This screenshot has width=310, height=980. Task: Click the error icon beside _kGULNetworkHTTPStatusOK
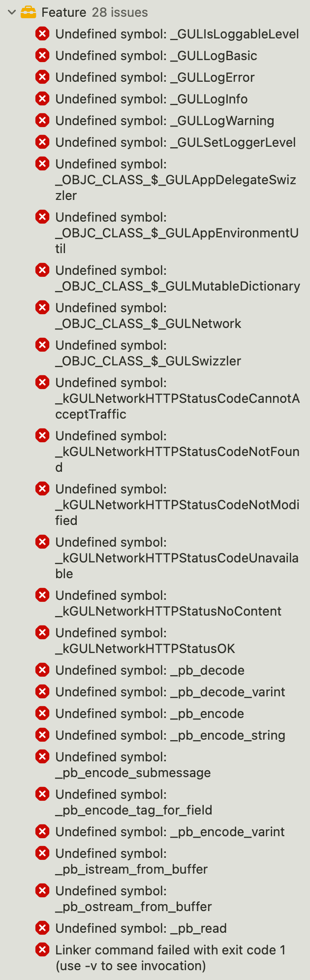[42, 632]
